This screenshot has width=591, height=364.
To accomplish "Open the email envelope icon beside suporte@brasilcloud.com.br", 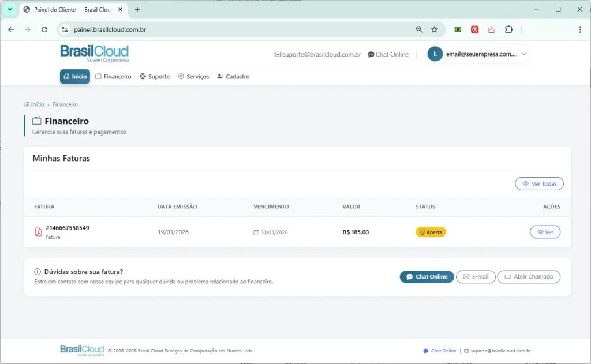I will tap(278, 54).
